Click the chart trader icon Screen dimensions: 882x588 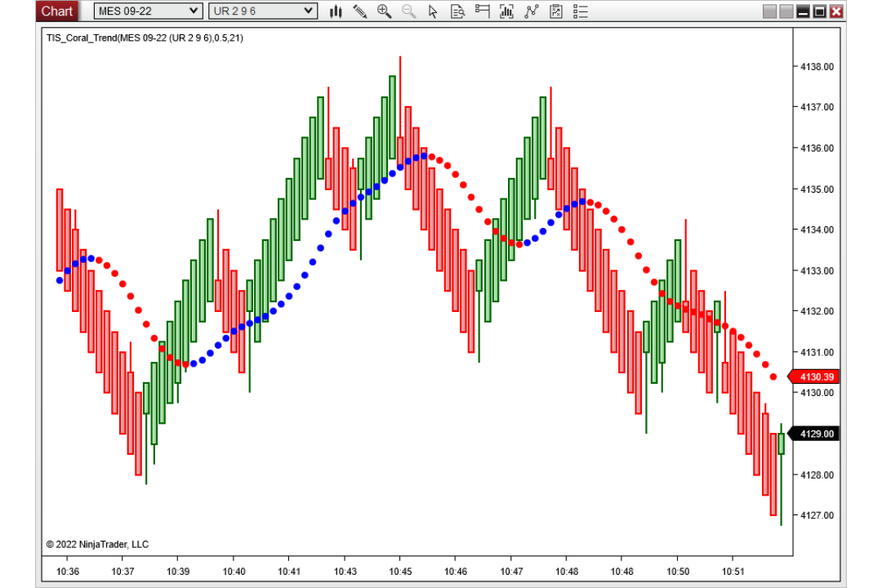tap(482, 11)
